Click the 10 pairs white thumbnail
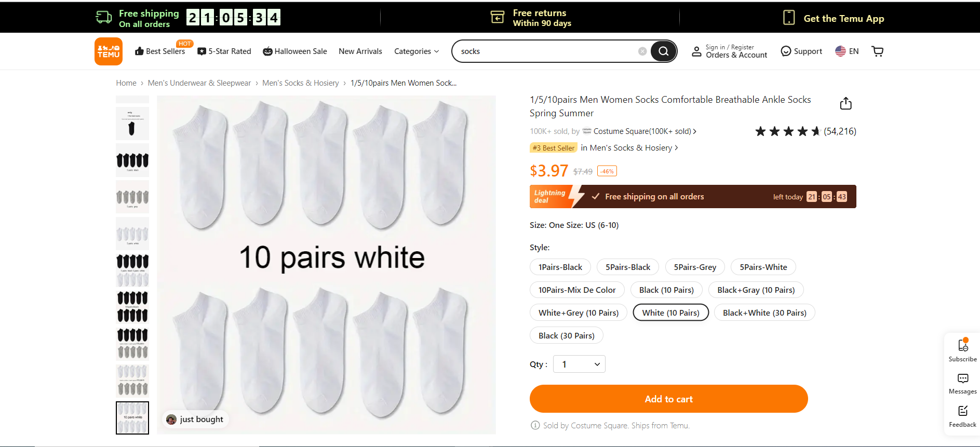Image resolution: width=980 pixels, height=447 pixels. pyautogui.click(x=132, y=417)
